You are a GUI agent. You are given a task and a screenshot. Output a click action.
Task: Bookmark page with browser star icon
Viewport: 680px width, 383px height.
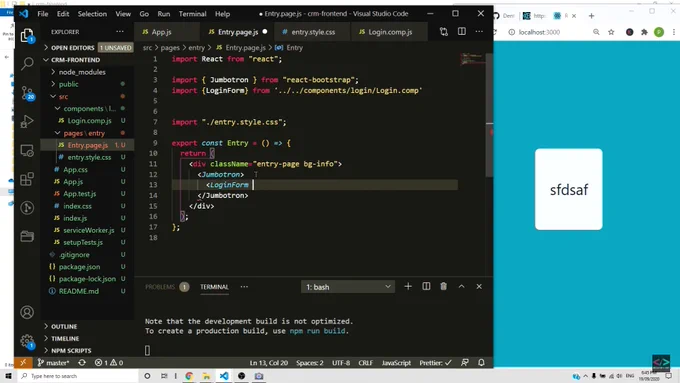coord(611,32)
